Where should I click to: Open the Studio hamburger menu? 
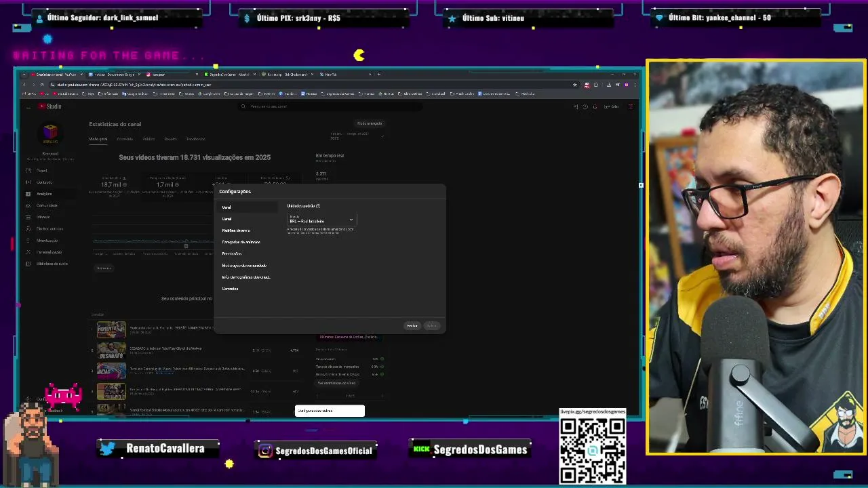click(x=28, y=106)
